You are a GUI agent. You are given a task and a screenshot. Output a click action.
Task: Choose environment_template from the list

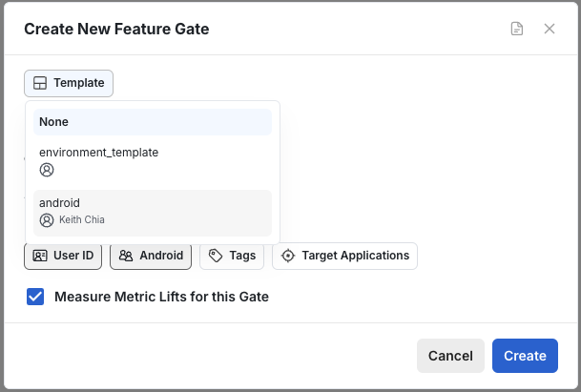(153, 161)
